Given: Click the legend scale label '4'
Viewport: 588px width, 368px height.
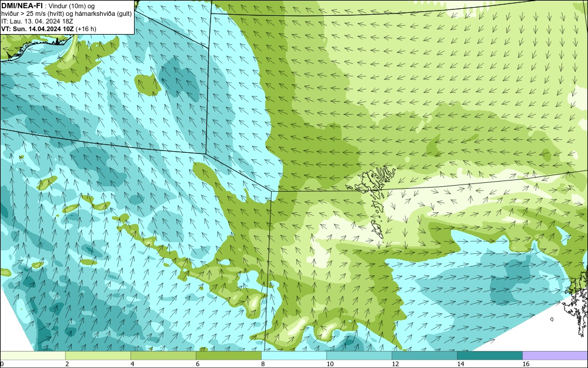Looking at the screenshot, I should (x=132, y=364).
